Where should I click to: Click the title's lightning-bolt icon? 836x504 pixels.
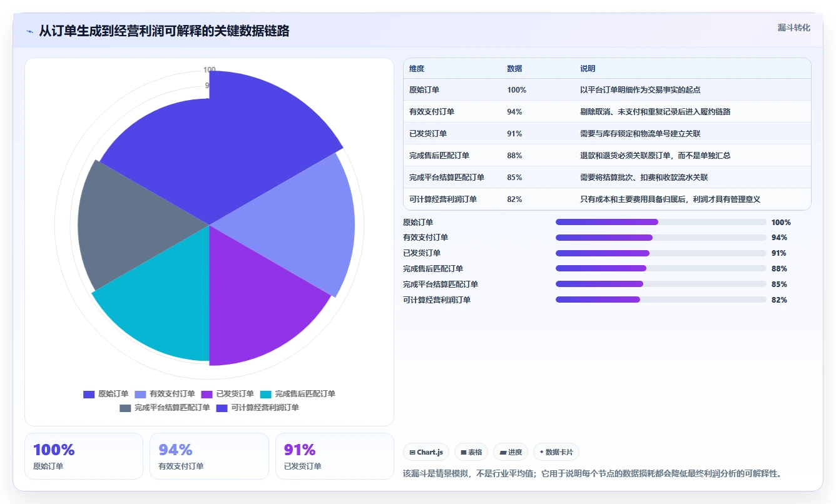click(30, 31)
